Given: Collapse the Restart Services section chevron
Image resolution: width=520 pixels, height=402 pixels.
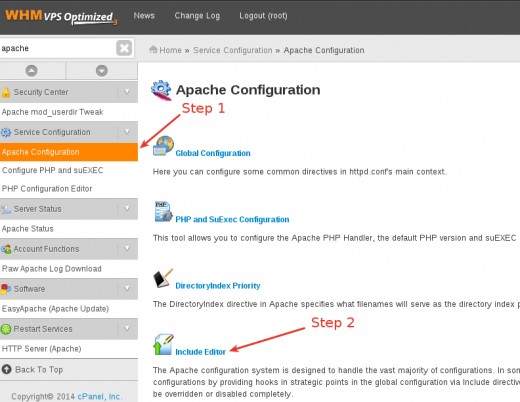Looking at the screenshot, I should [x=127, y=328].
